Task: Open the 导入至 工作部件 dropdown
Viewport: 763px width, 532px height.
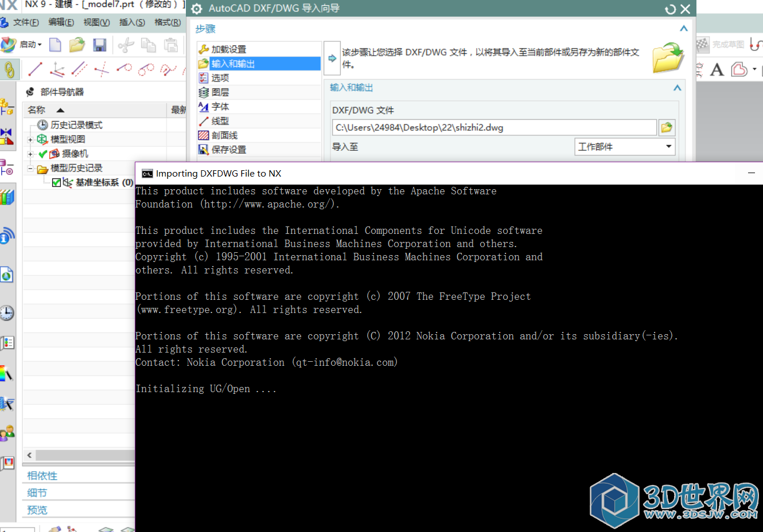Action: point(625,147)
